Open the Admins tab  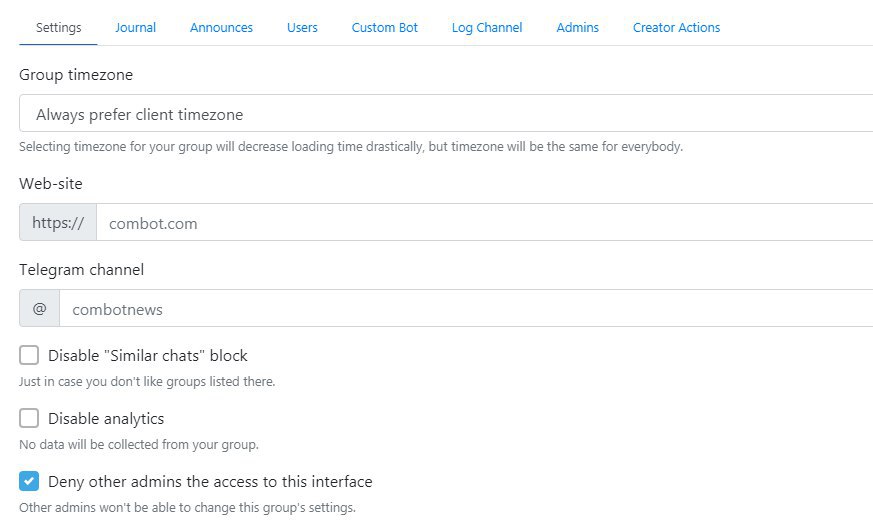point(577,27)
